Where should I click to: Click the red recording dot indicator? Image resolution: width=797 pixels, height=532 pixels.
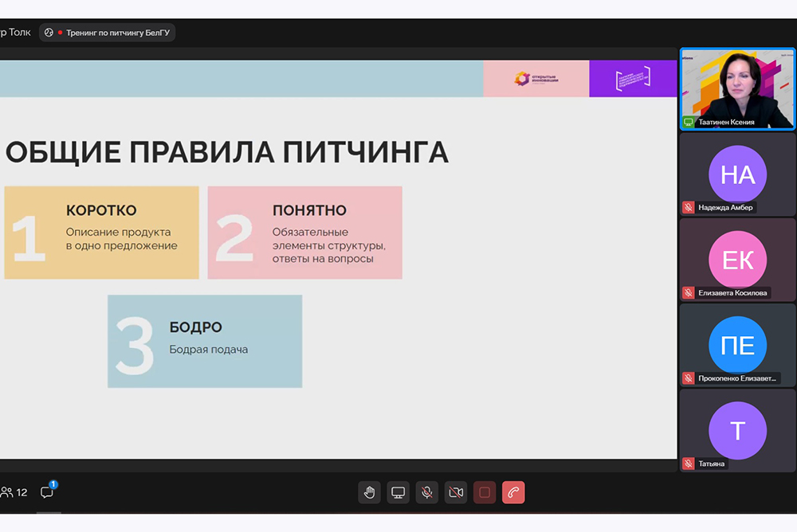coord(60,33)
